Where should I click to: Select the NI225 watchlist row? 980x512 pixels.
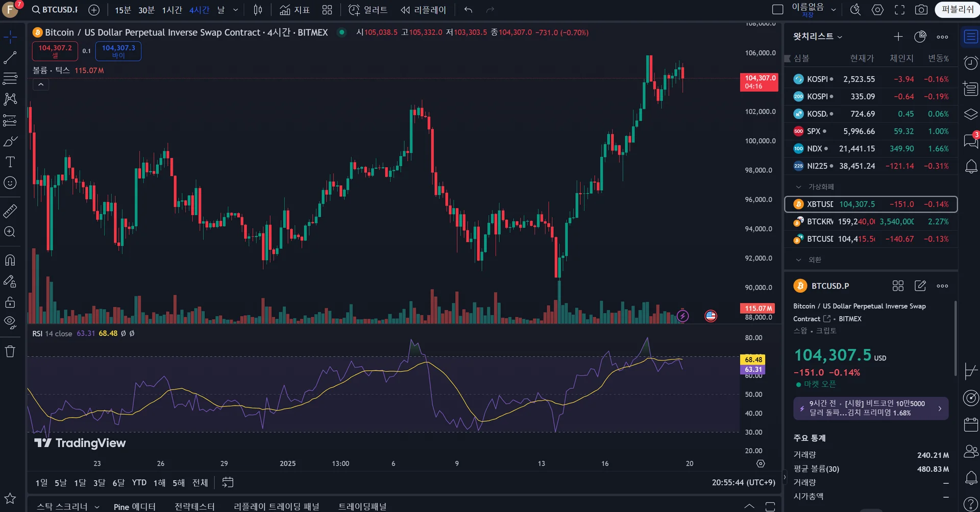[x=871, y=166]
